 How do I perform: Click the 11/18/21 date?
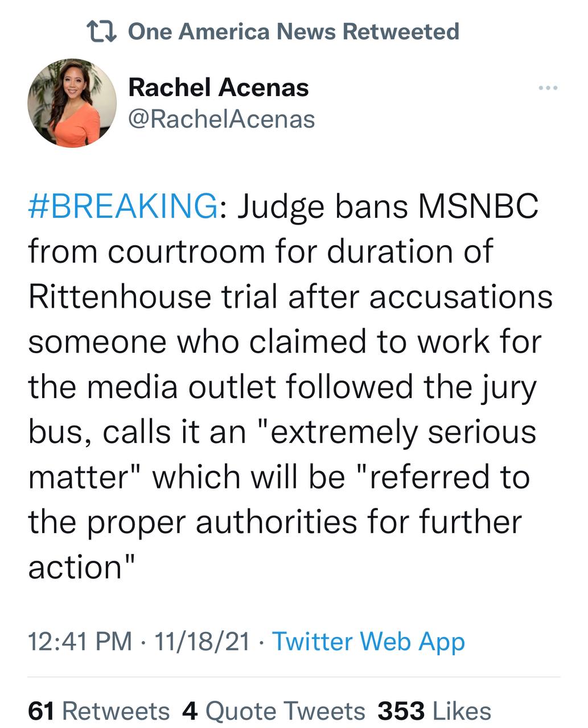click(202, 642)
